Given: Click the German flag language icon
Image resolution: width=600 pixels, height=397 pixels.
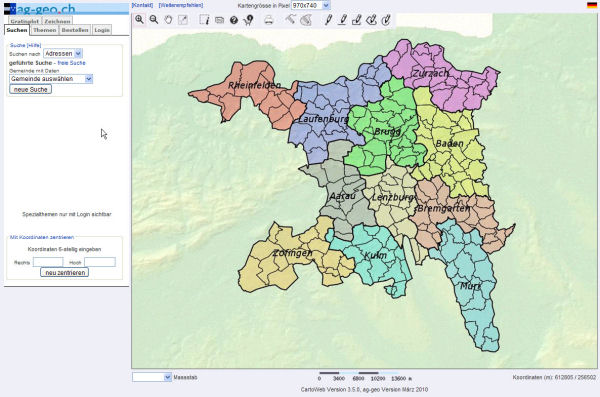Looking at the screenshot, I should (x=591, y=5).
